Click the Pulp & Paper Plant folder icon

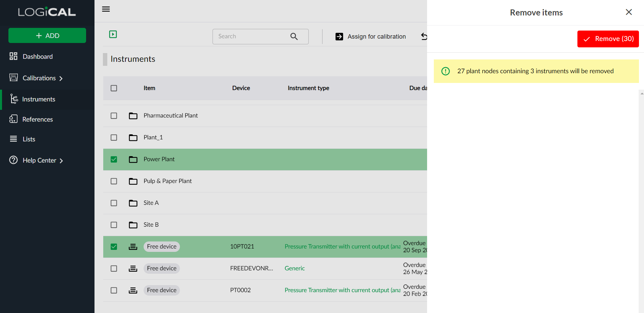click(x=133, y=181)
